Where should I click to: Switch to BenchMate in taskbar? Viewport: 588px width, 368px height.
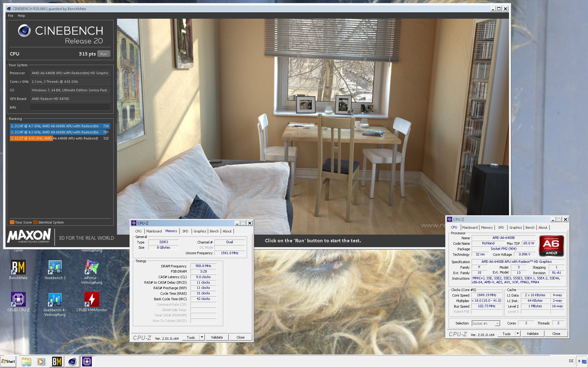pos(57,362)
